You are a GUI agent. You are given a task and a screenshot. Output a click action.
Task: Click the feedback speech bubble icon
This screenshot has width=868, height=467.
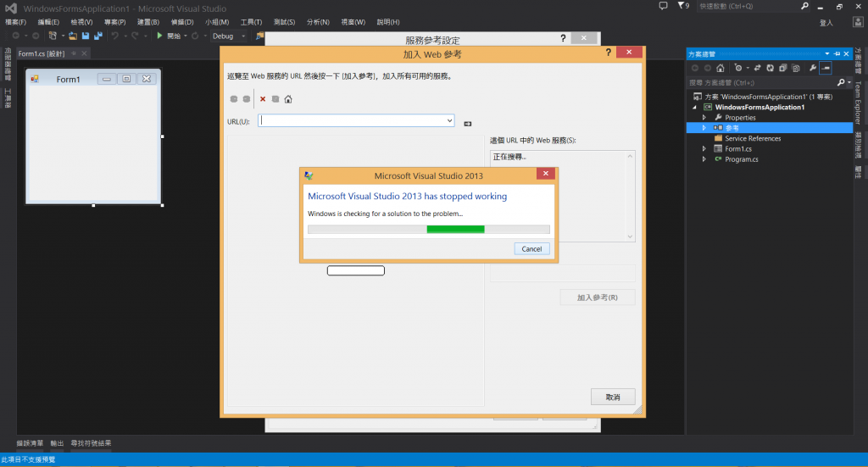pos(663,6)
